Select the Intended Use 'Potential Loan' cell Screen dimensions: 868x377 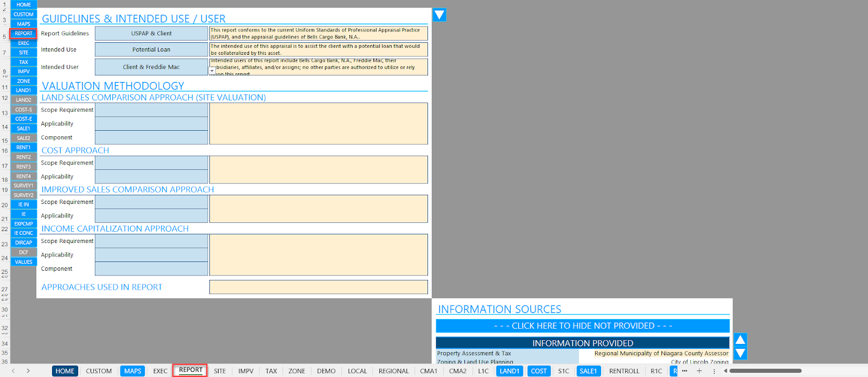pyautogui.click(x=151, y=49)
